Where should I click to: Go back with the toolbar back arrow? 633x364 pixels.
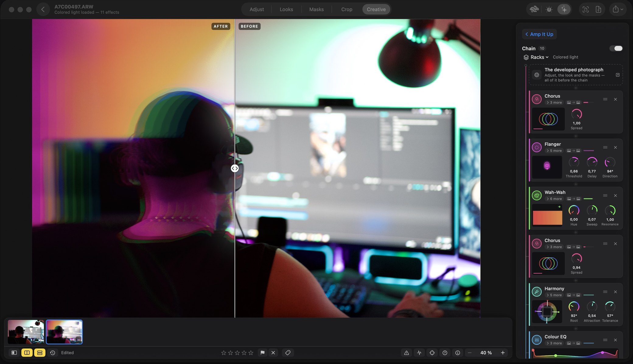click(x=43, y=9)
